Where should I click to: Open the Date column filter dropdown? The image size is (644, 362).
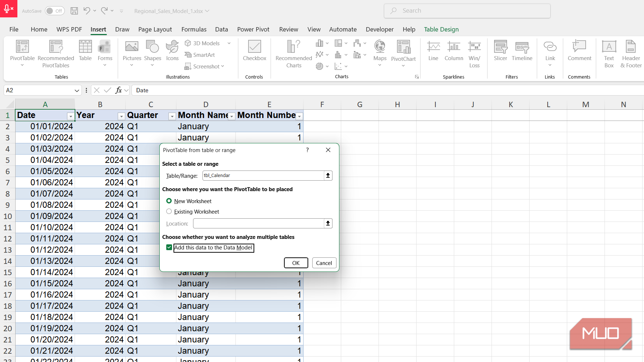pyautogui.click(x=71, y=116)
